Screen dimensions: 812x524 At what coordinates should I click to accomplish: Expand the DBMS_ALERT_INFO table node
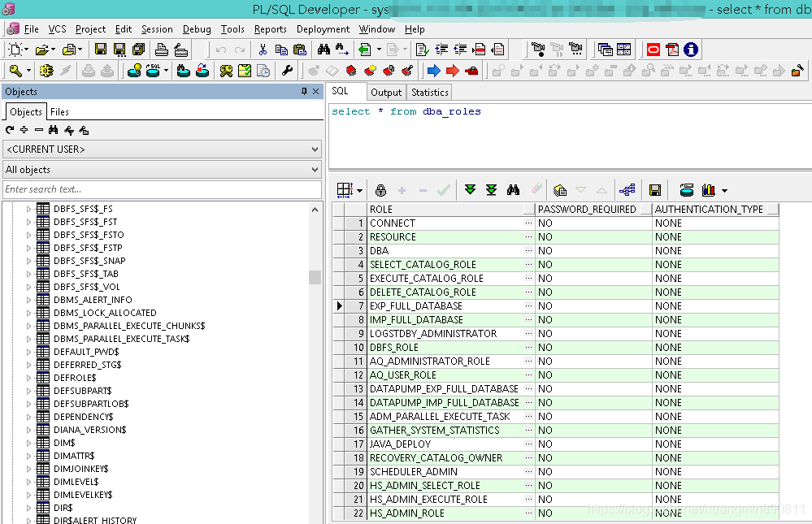pyautogui.click(x=28, y=300)
